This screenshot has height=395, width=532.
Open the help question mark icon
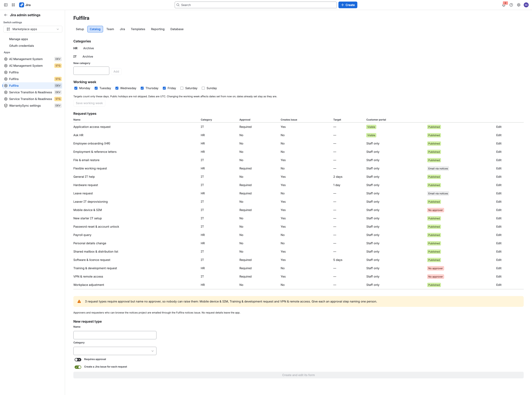[511, 5]
